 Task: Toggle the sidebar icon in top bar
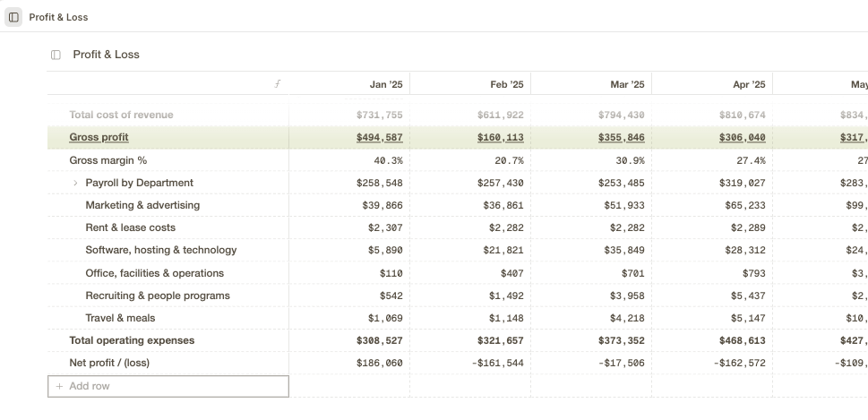point(13,17)
